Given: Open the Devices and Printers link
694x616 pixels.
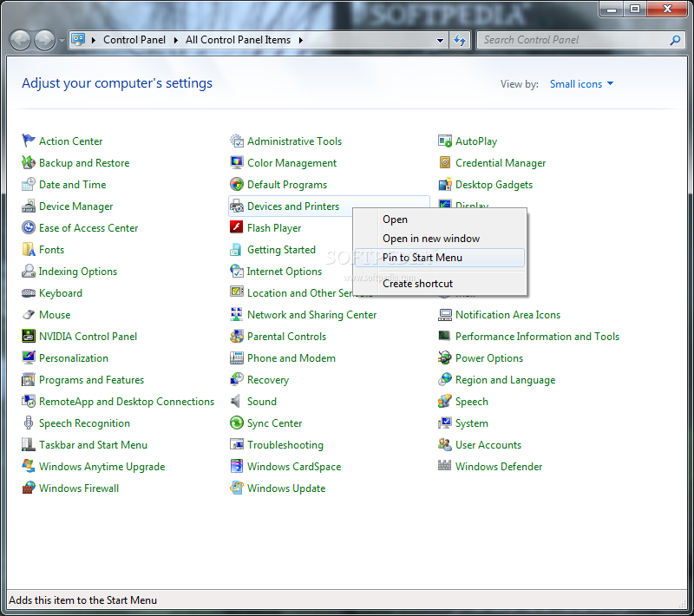Looking at the screenshot, I should (293, 206).
